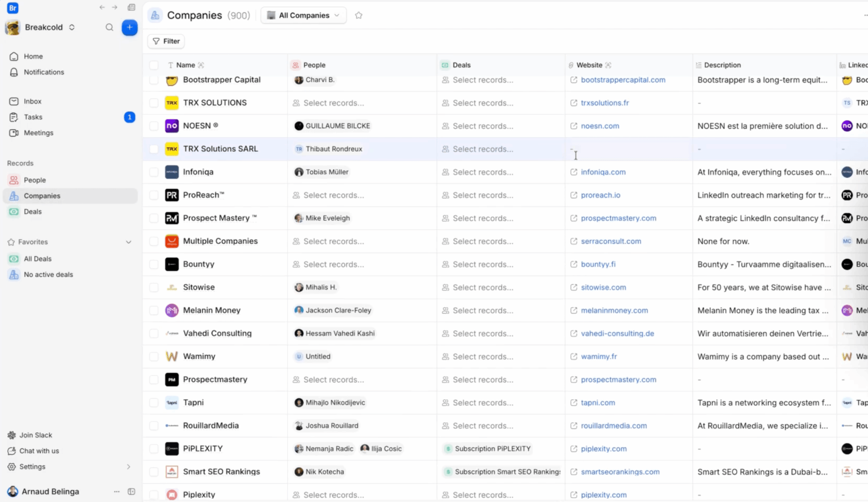The height and width of the screenshot is (502, 868).
Task: Click the Melanin Money company logo
Action: coord(172,311)
